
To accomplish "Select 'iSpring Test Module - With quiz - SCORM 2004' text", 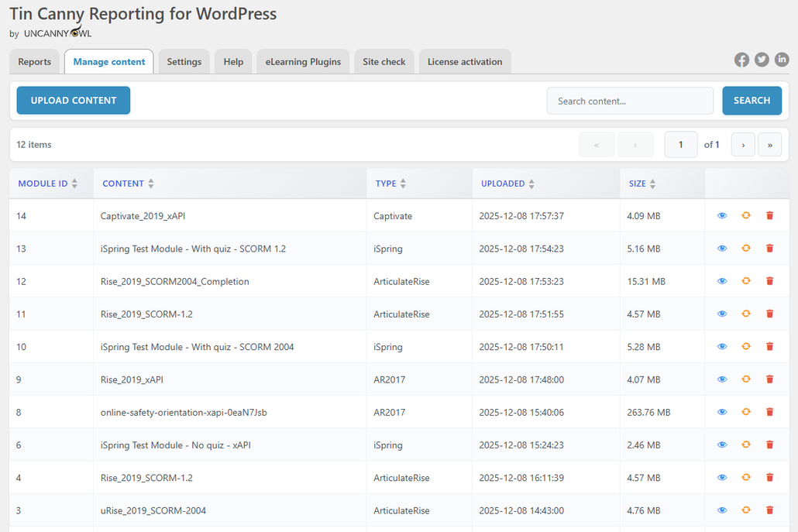I will click(x=197, y=347).
